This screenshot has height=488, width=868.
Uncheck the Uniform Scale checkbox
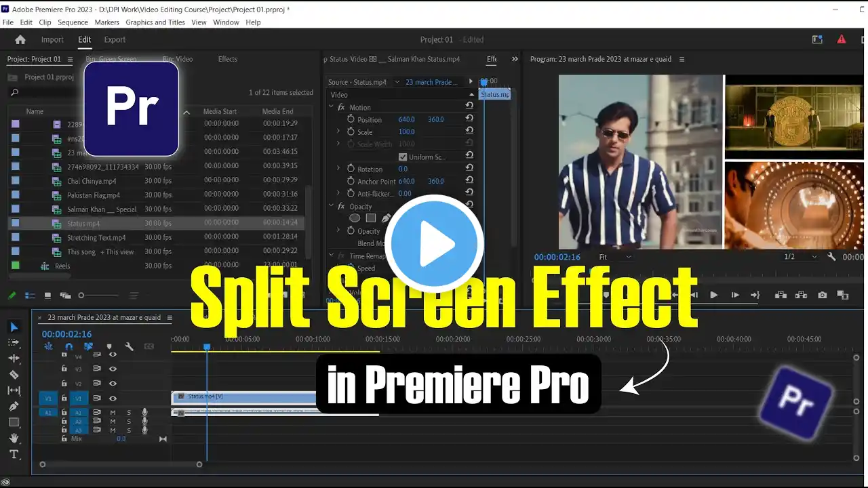(x=403, y=157)
